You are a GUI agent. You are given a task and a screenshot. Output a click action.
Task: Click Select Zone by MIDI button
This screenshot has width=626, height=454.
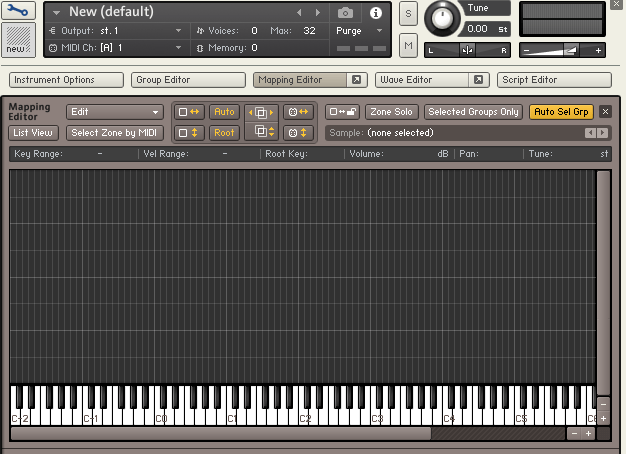(x=115, y=133)
